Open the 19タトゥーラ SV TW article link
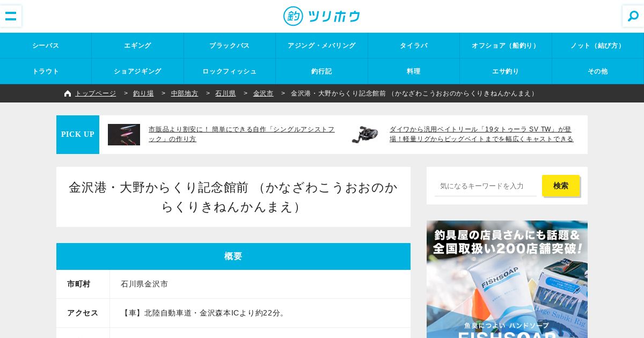Viewport: 644px width, 338px height. pos(481,134)
